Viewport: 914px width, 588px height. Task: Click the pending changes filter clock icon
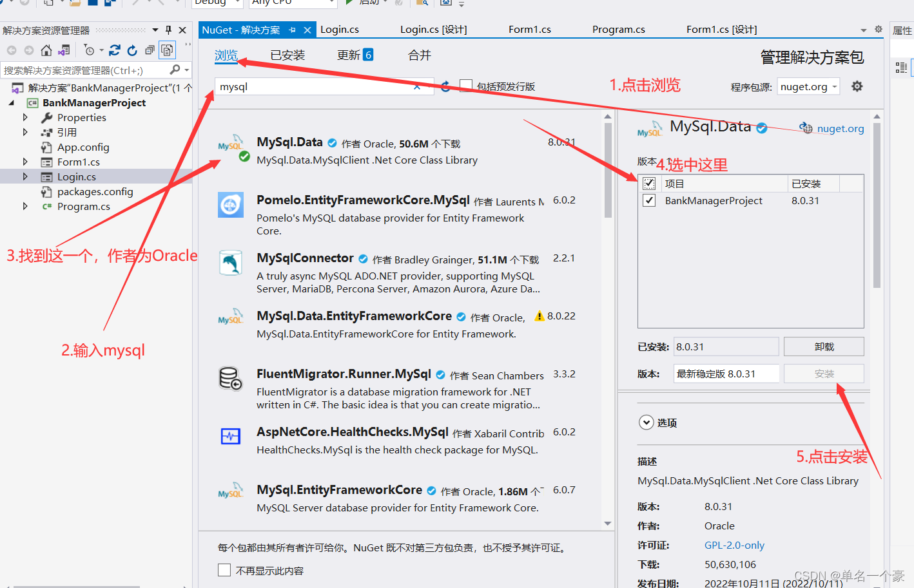click(x=90, y=50)
